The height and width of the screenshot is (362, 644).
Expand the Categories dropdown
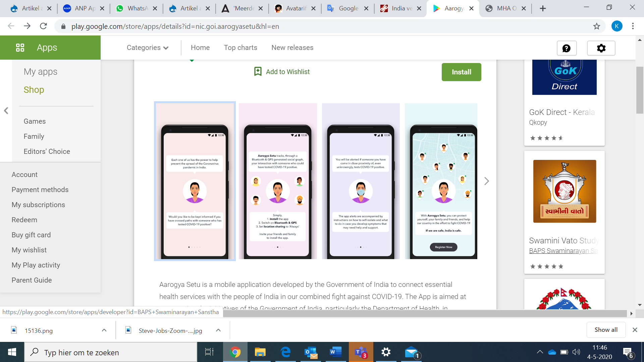point(148,48)
